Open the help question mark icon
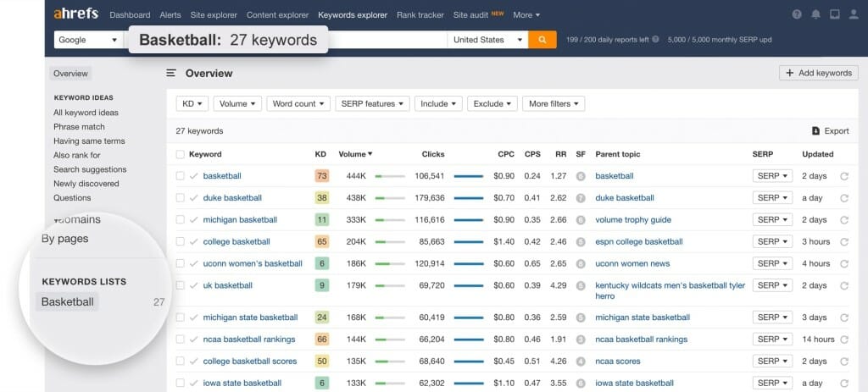The height and width of the screenshot is (392, 868). pyautogui.click(x=797, y=14)
